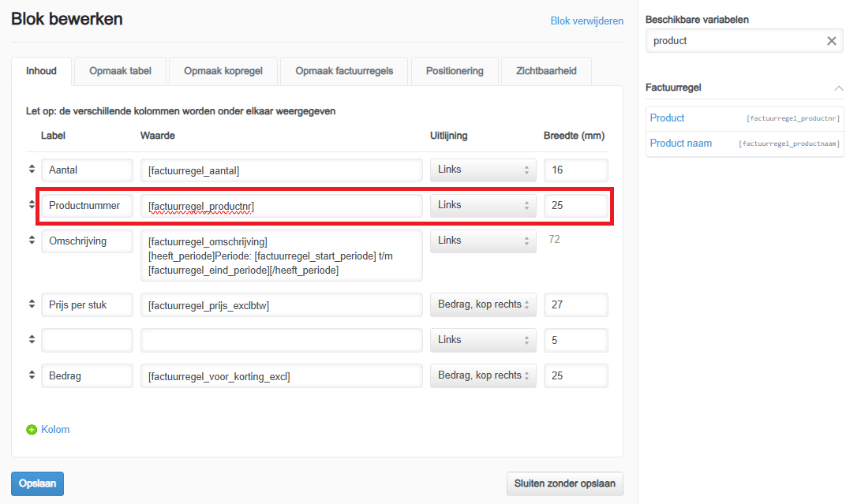This screenshot has width=846, height=504.
Task: Click the reorder handle for the Bedrag row
Action: [x=32, y=375]
